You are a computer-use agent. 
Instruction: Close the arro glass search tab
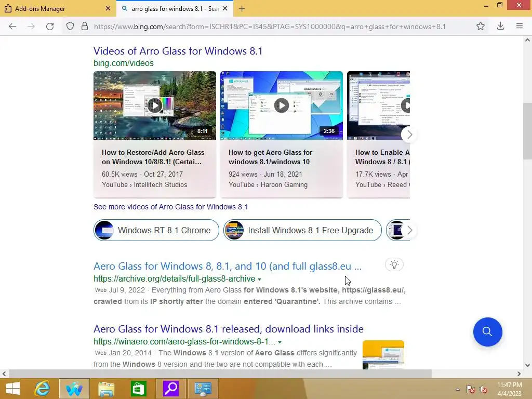[225, 8]
